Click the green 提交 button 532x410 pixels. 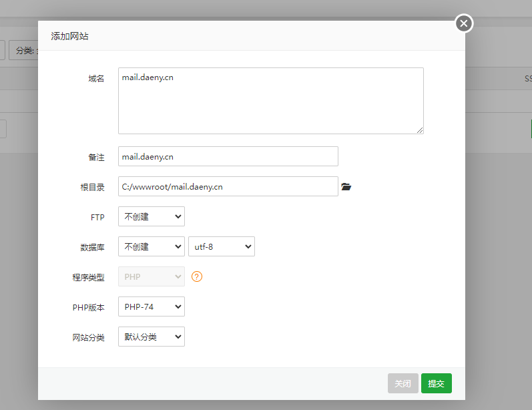pos(437,383)
